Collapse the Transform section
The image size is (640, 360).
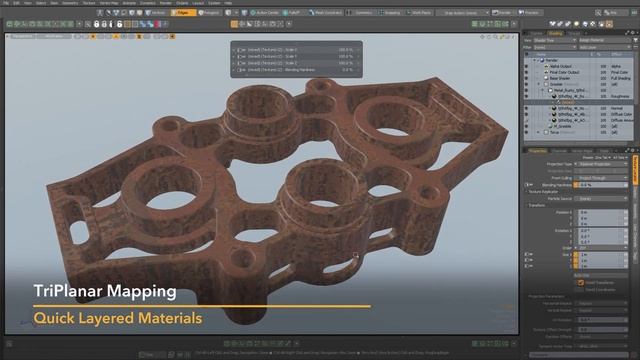tap(536, 205)
